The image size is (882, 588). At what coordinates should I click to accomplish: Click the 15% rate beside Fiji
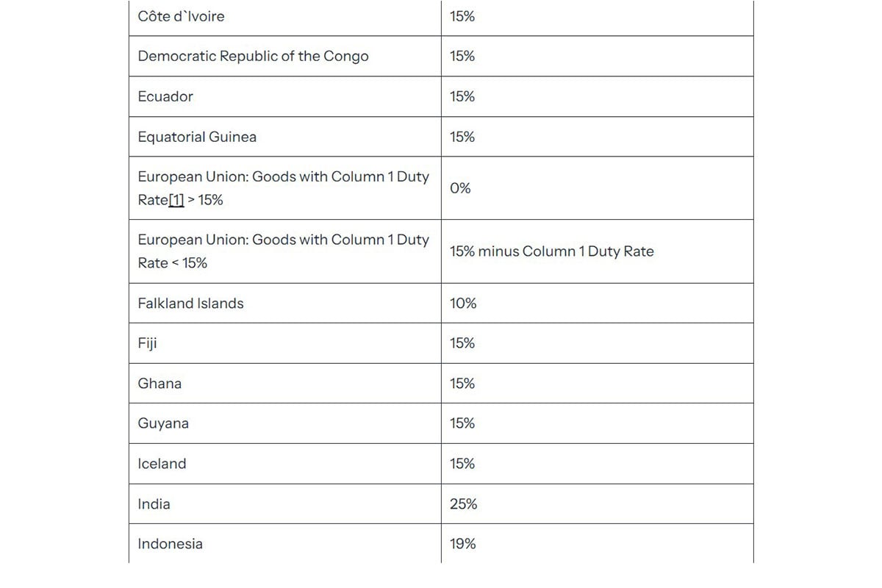pos(462,343)
